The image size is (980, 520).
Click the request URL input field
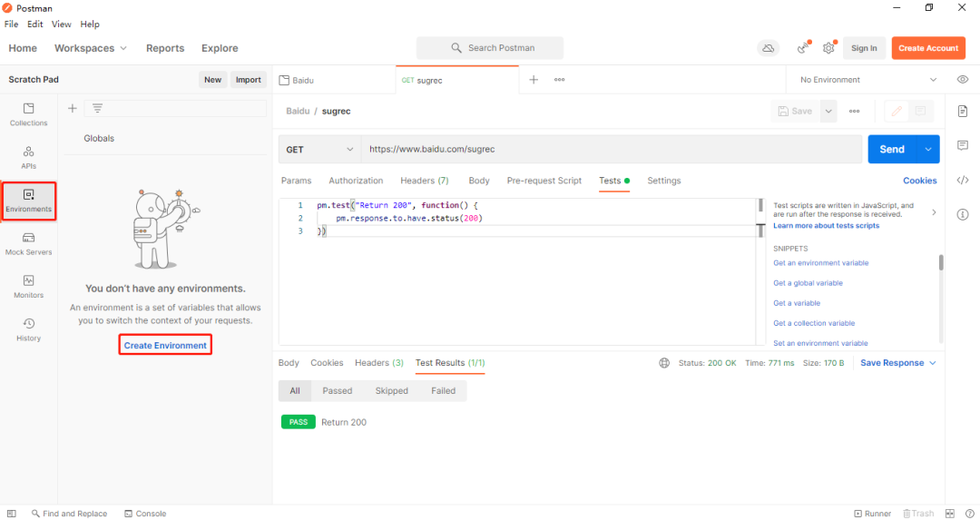[612, 150]
